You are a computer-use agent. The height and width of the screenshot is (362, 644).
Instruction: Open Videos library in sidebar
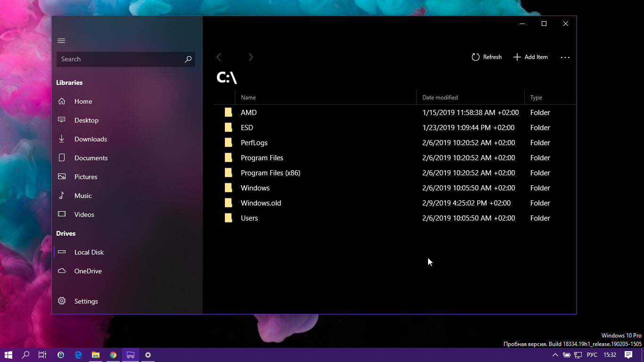pyautogui.click(x=84, y=214)
